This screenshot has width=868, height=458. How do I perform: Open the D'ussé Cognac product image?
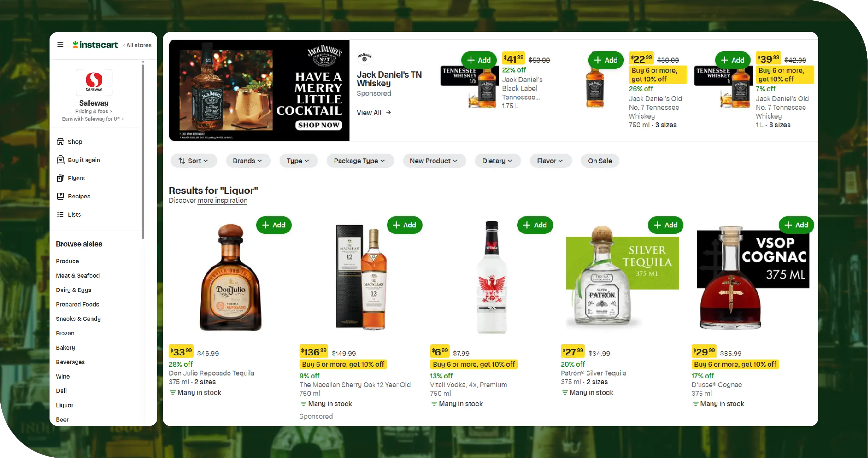tap(753, 278)
